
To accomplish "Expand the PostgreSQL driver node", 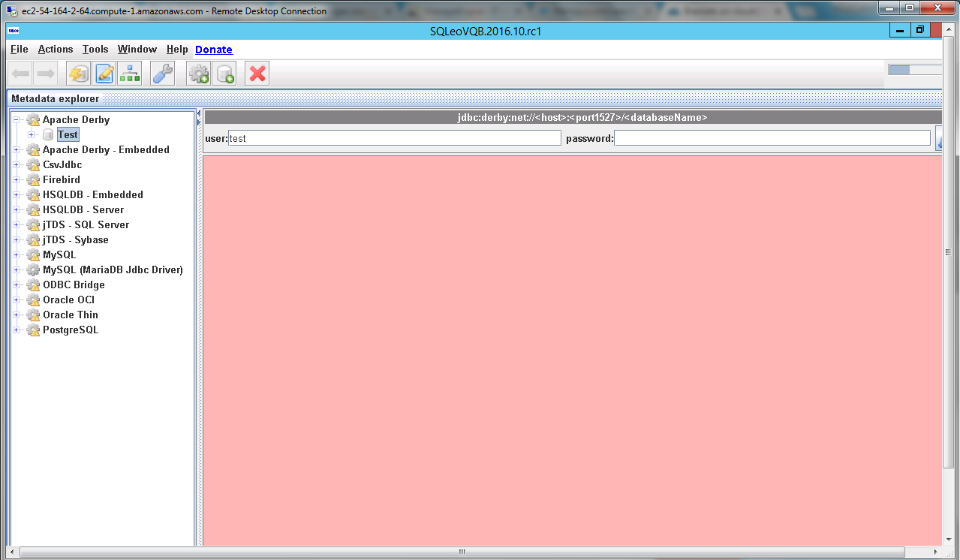I will pyautogui.click(x=16, y=330).
